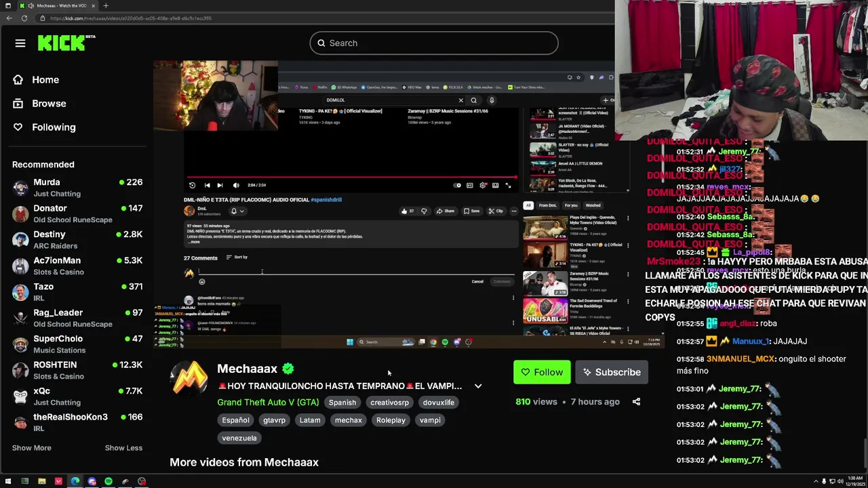This screenshot has width=868, height=488.
Task: Select the vampi tag
Action: [430, 420]
